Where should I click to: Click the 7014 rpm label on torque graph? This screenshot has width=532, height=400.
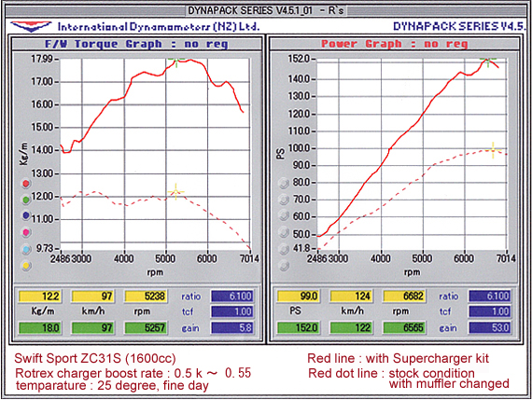click(x=249, y=259)
